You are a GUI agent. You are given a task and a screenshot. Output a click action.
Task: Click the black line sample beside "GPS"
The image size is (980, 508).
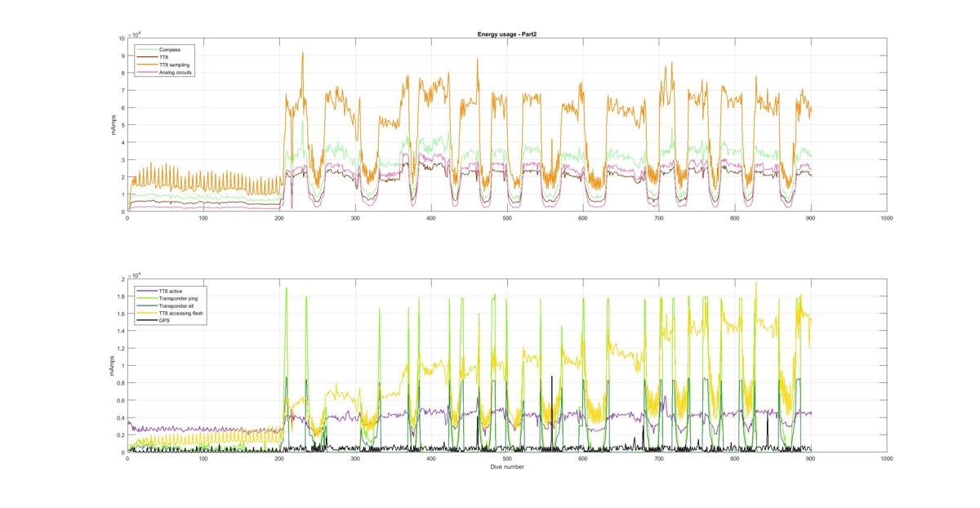tap(148, 321)
